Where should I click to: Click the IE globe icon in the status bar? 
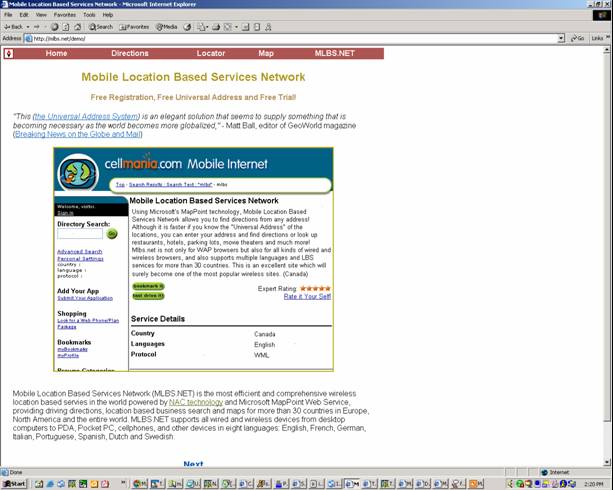coord(4,472)
